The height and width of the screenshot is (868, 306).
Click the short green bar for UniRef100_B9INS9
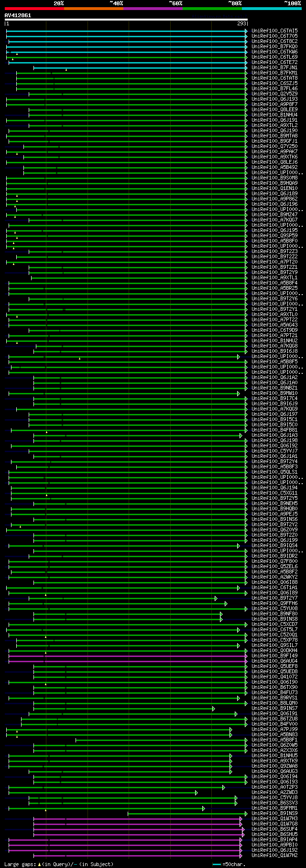click(187, 813)
